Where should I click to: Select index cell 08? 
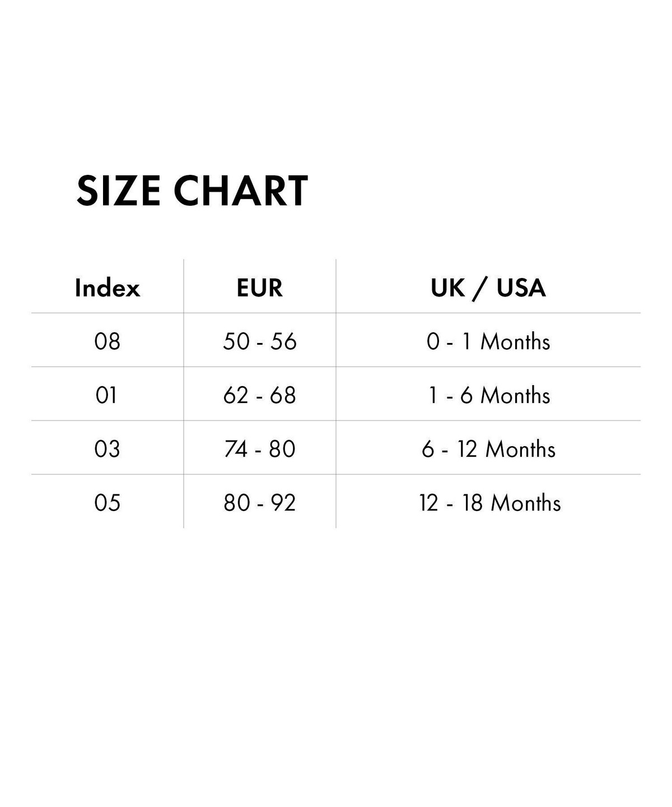[107, 341]
